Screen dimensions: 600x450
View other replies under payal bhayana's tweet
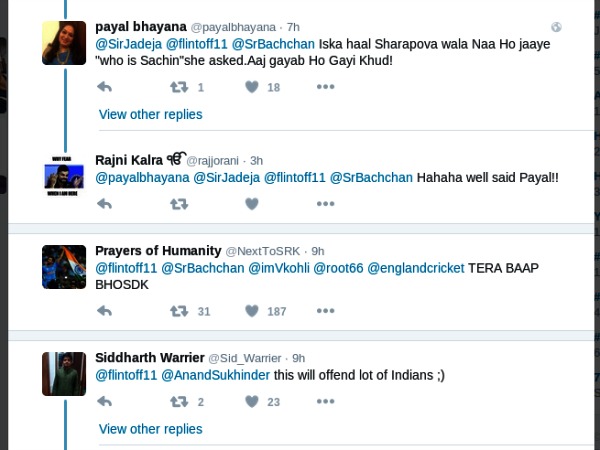pyautogui.click(x=150, y=114)
